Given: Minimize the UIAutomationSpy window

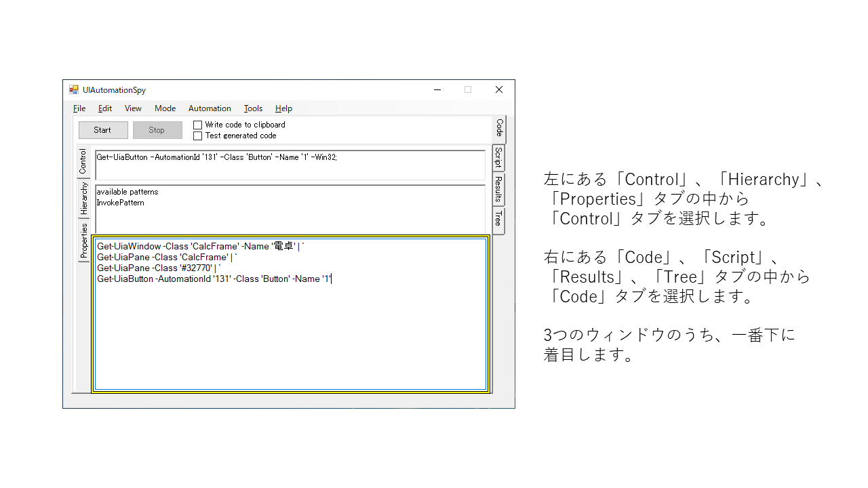Looking at the screenshot, I should click(x=437, y=89).
